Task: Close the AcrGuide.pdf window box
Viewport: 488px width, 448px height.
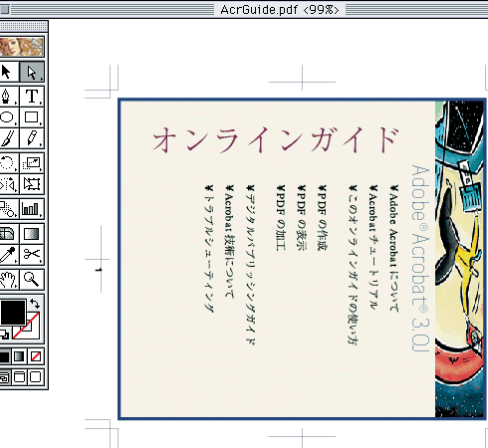Action: pos(5,9)
